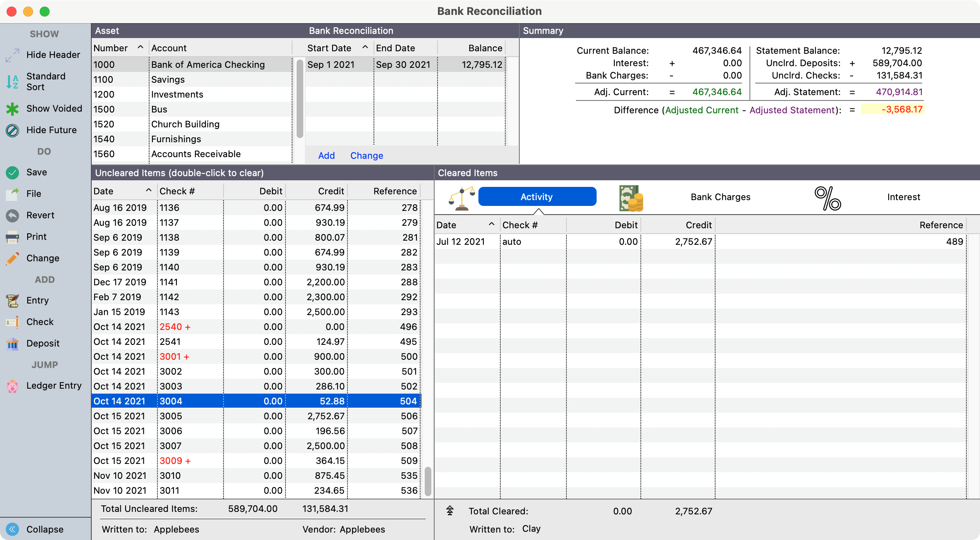Click the Bank Charges money icon
Viewport: 980px width, 540px height.
tap(631, 198)
